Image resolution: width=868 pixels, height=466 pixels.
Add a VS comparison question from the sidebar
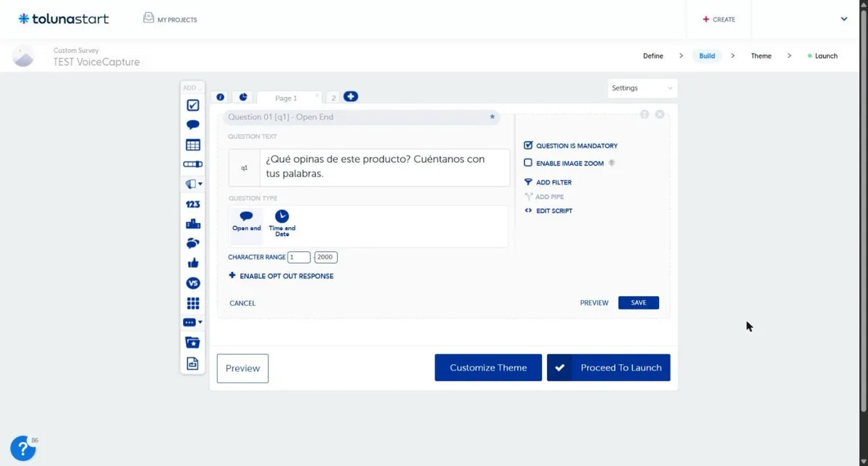point(193,283)
